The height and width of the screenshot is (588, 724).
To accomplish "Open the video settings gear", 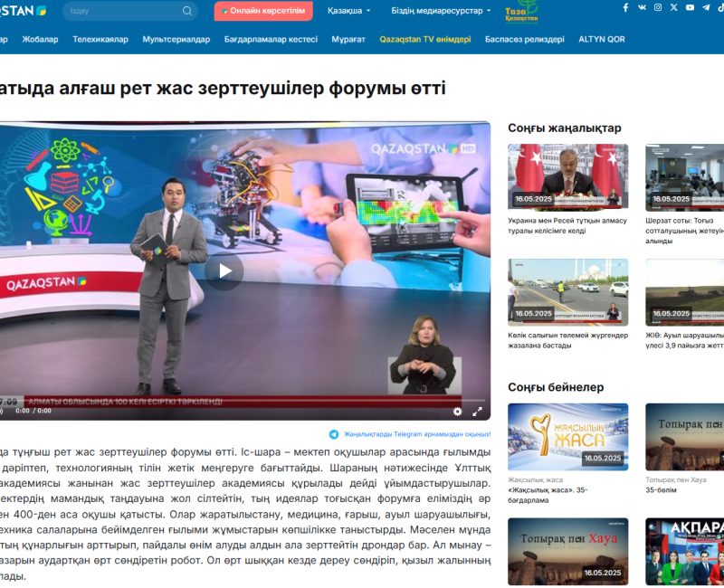I will click(457, 412).
